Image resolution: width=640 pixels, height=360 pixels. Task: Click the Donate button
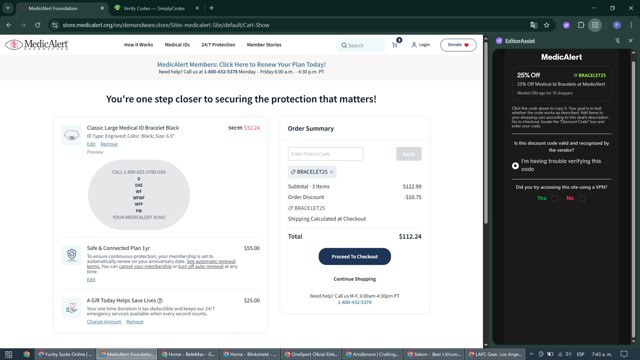[x=458, y=45]
